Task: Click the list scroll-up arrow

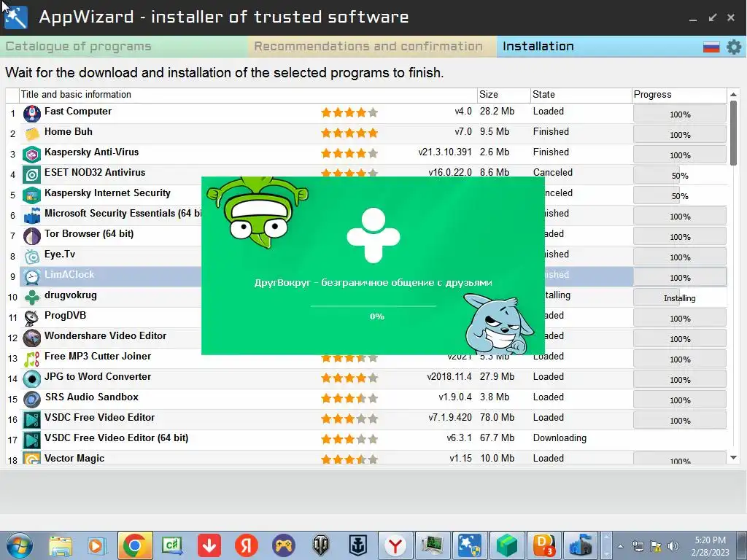Action: point(733,95)
